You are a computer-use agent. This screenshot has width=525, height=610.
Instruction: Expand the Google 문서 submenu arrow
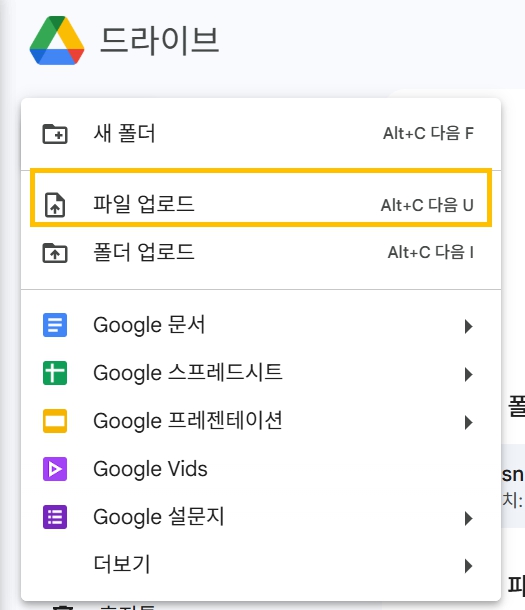pos(469,326)
